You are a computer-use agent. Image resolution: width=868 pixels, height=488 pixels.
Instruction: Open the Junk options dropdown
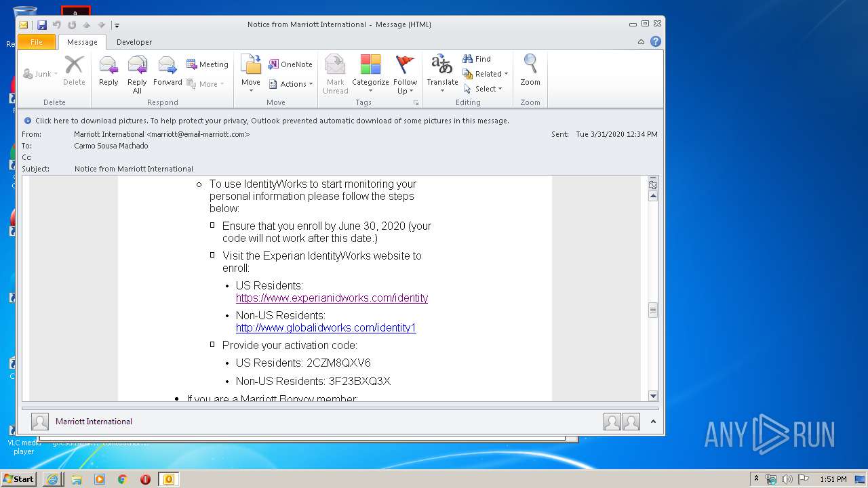tap(40, 74)
